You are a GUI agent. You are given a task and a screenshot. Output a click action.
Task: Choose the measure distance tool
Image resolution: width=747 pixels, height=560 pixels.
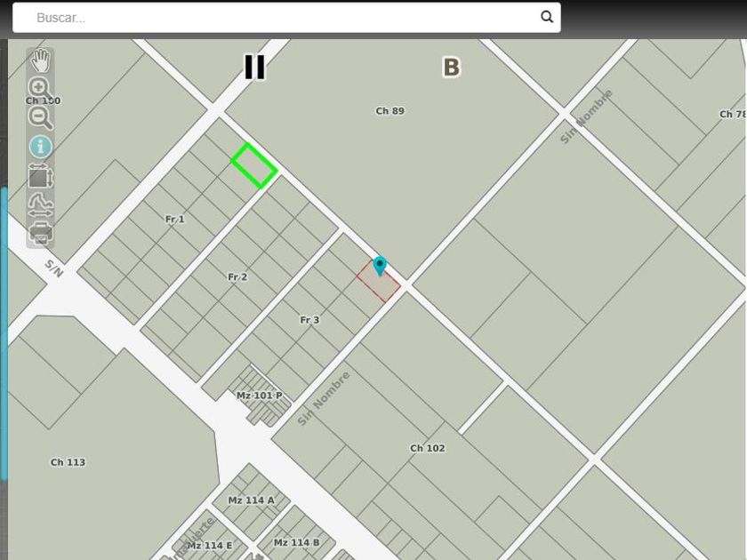point(41,204)
